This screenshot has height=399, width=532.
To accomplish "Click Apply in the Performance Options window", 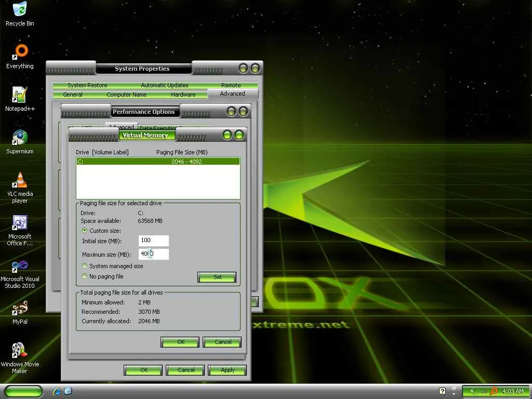I will click(x=228, y=370).
